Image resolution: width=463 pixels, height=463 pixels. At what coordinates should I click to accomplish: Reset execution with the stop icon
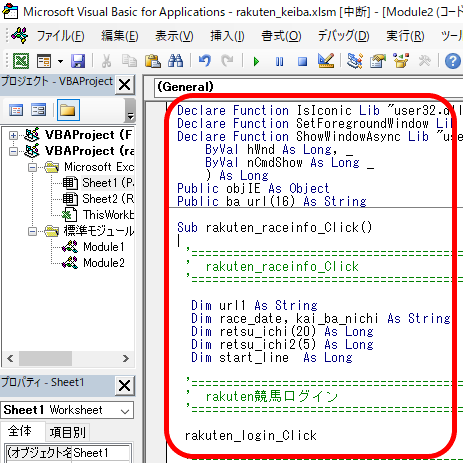[302, 61]
